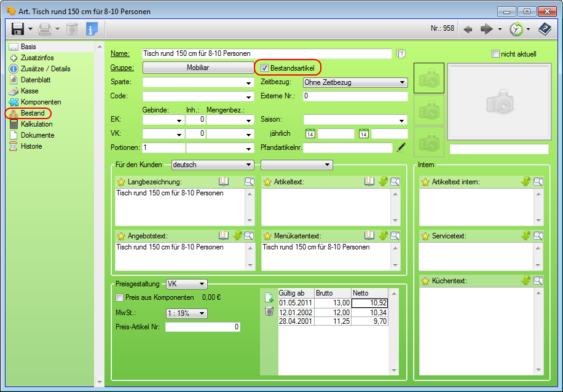This screenshot has width=563, height=392.
Task: Enable the 'nicht aktuell' checkbox
Action: 495,54
